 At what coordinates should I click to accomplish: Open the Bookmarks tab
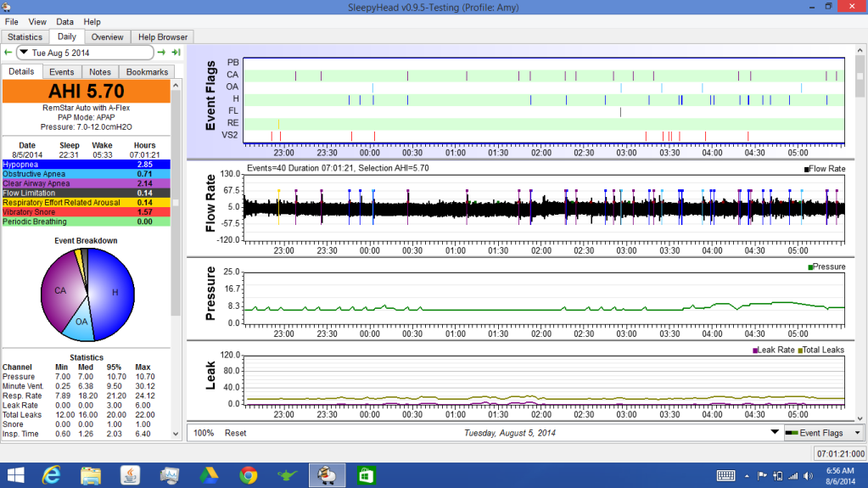[148, 72]
